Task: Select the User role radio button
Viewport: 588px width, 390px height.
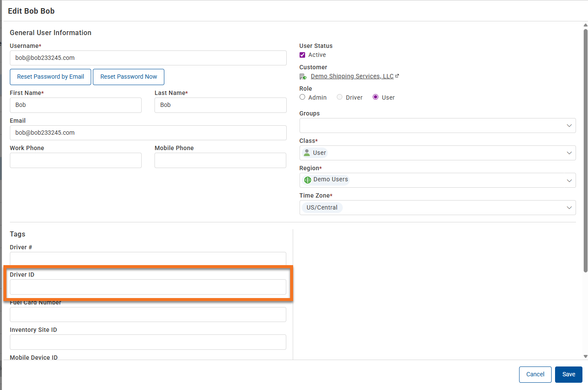Action: click(x=376, y=97)
